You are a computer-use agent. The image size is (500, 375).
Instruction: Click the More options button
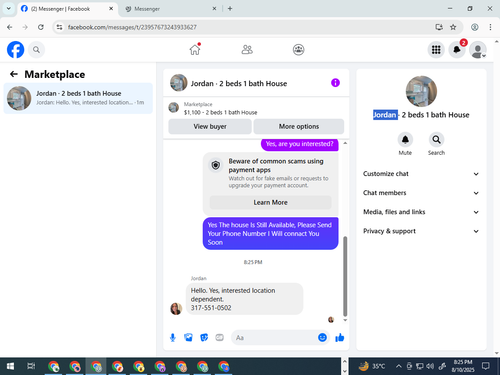coord(299,126)
